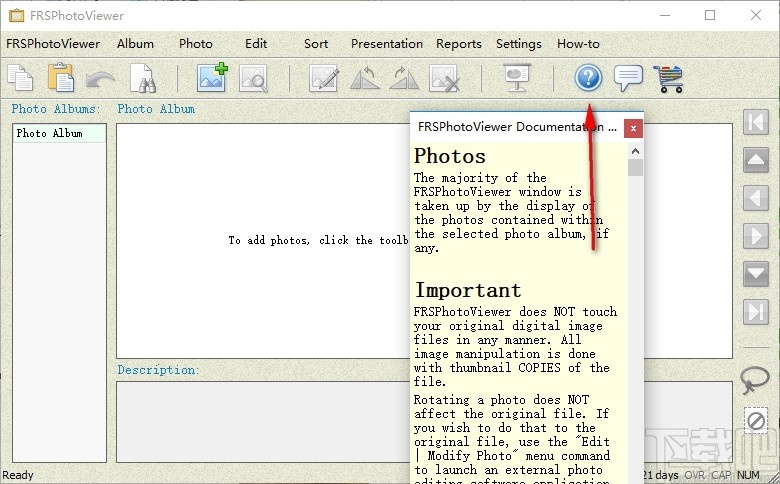Open the Settings menu
Viewport: 780px width, 484px height.
coord(519,44)
